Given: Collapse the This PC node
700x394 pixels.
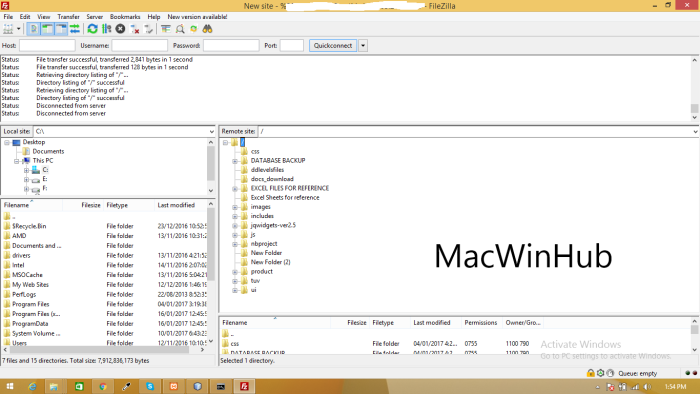Looking at the screenshot, I should tap(17, 161).
